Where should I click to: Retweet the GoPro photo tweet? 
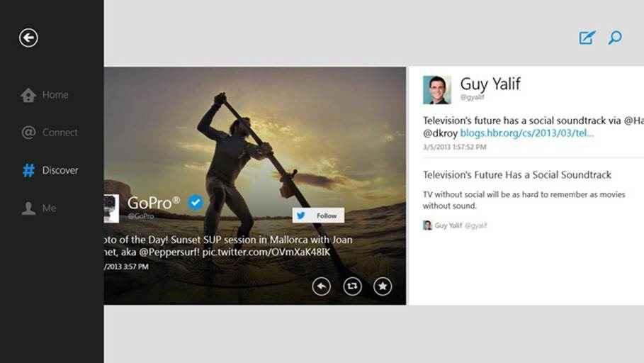tap(352, 286)
